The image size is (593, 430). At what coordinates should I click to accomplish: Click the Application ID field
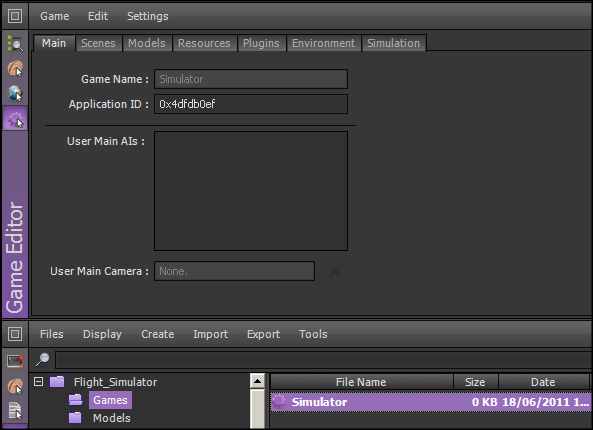click(x=251, y=104)
